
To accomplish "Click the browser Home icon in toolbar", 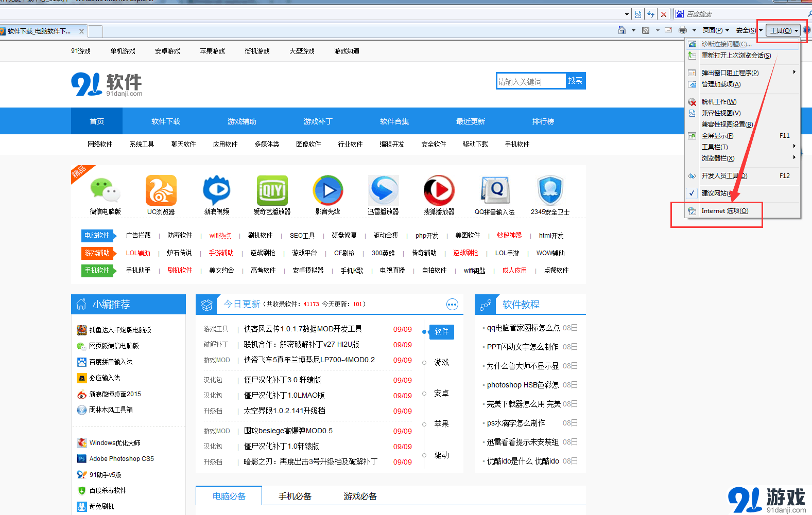I will 622,30.
